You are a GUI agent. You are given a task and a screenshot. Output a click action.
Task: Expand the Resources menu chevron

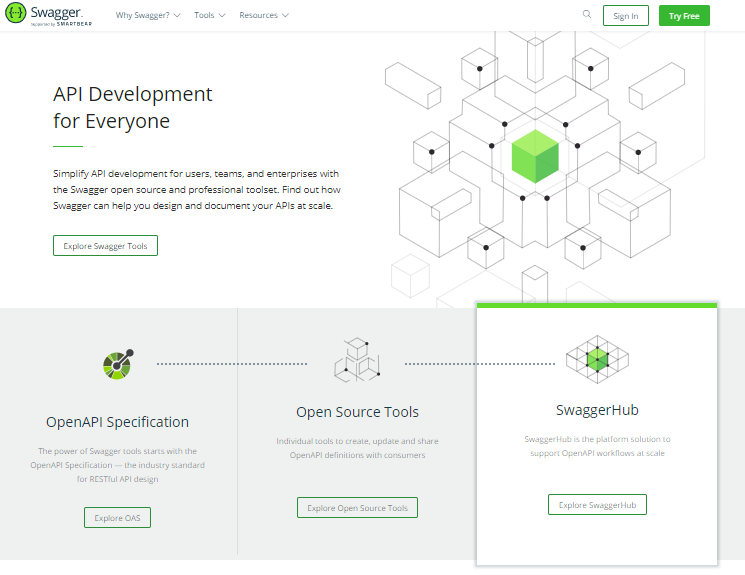(x=285, y=15)
